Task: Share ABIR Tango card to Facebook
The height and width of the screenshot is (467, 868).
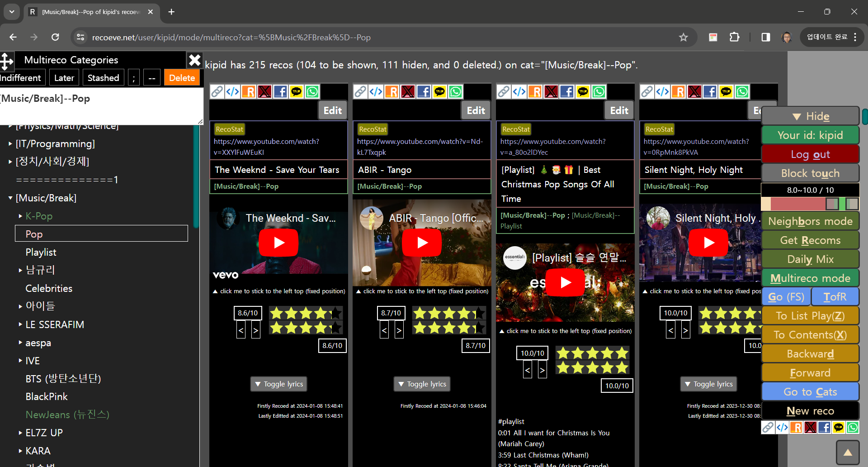Action: tap(424, 92)
